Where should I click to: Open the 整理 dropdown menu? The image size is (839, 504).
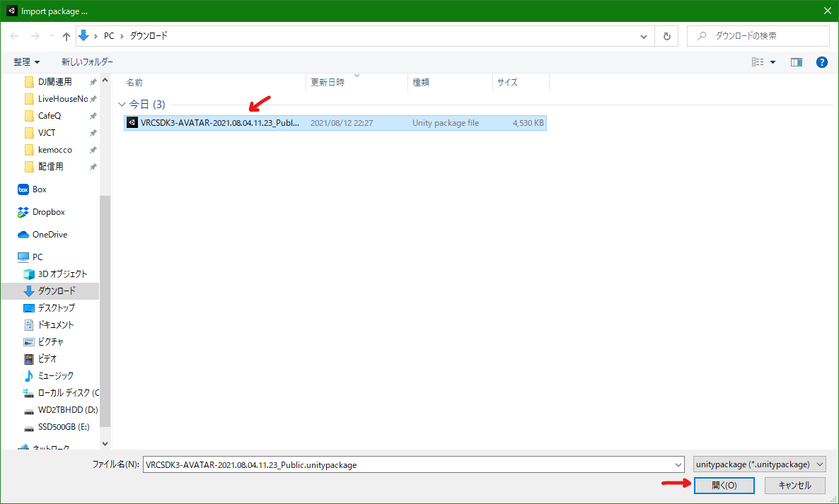(26, 62)
